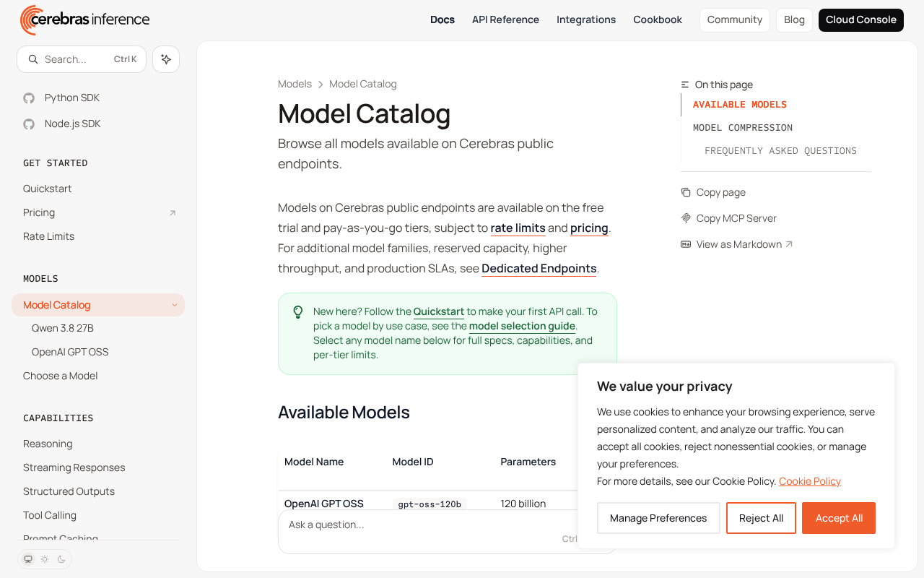The height and width of the screenshot is (578, 924).
Task: Open the Dedicated Endpoints link
Action: point(539,269)
